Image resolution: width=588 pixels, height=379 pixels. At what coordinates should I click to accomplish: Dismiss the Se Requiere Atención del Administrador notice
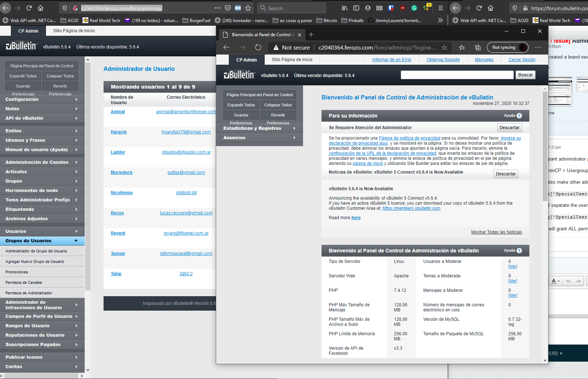point(509,128)
